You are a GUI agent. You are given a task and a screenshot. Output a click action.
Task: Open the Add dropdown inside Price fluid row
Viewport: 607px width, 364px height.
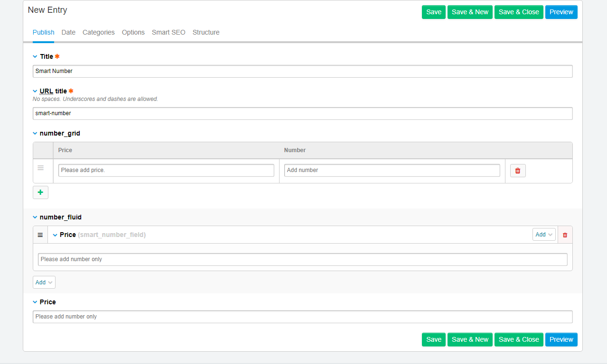point(543,235)
